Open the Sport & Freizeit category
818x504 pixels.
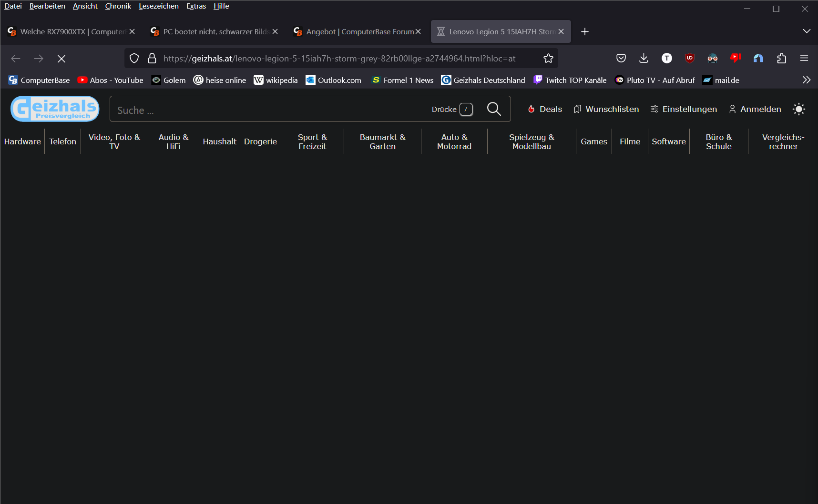312,141
